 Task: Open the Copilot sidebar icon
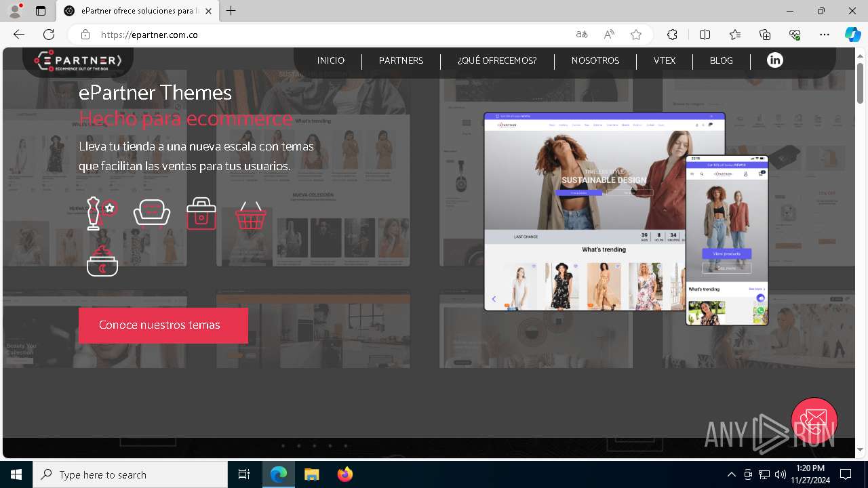pos(853,35)
